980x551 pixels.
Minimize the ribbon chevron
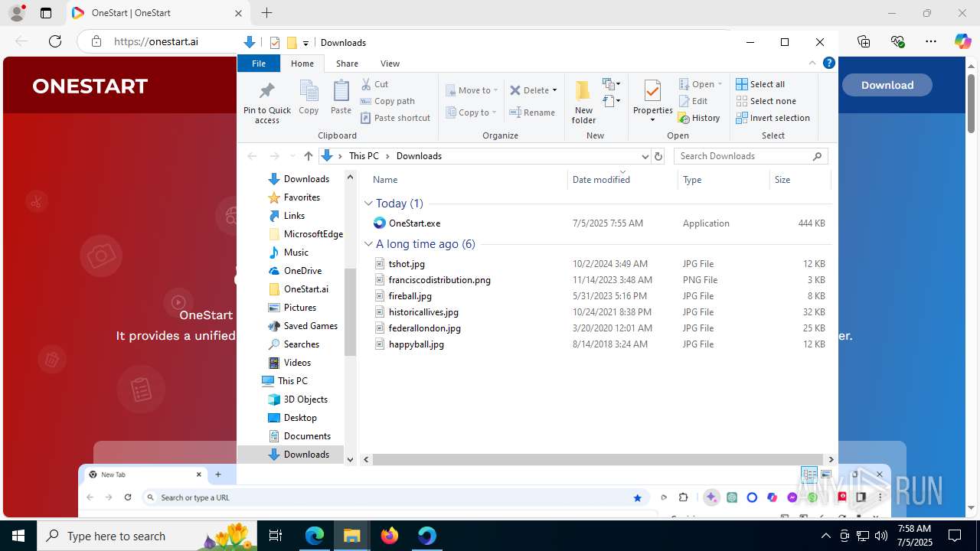812,64
